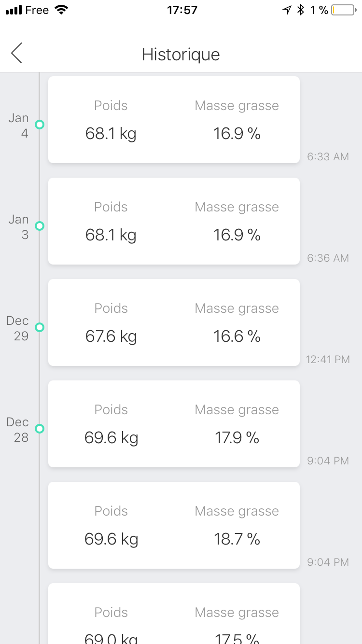Tap the back arrow icon

pos(17,53)
